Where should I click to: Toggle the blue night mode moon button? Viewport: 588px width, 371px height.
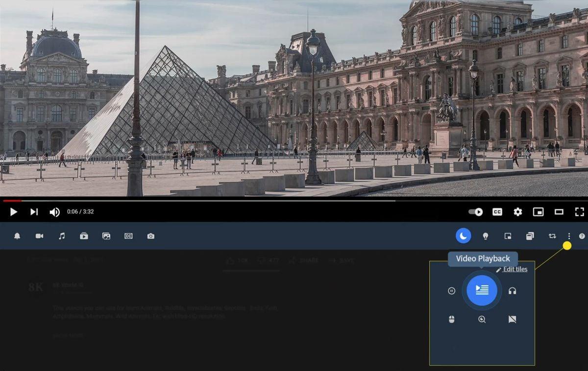463,236
